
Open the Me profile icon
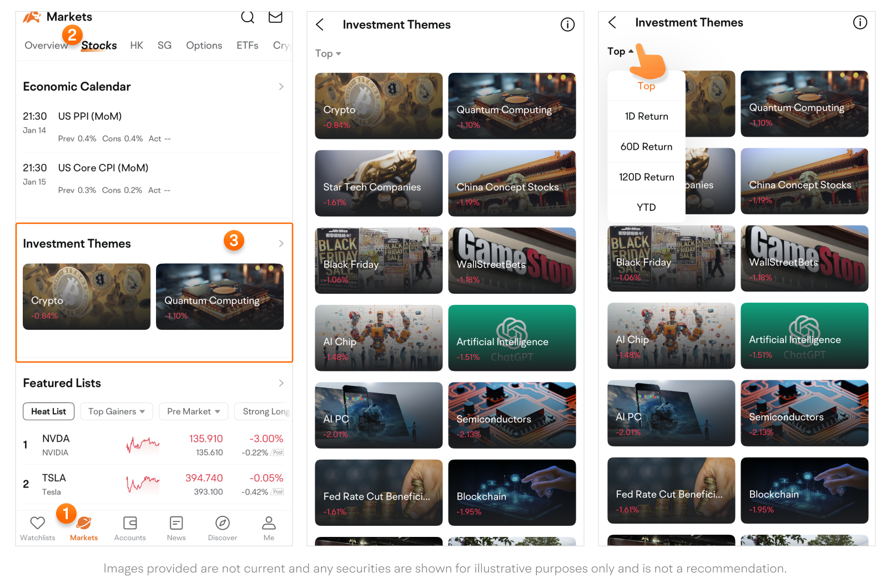point(269,523)
